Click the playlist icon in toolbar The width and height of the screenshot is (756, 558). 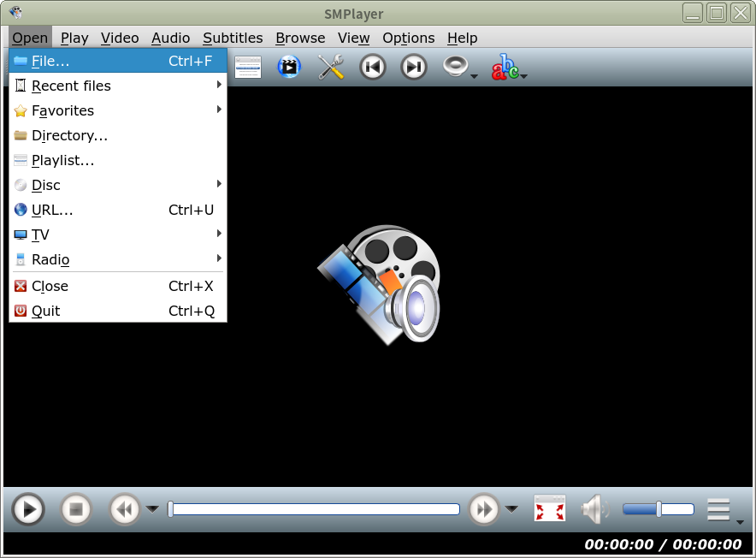pyautogui.click(x=248, y=68)
